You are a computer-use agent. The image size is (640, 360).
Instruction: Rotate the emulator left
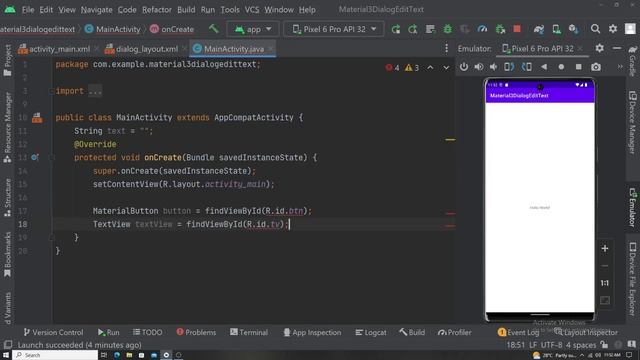tap(509, 67)
